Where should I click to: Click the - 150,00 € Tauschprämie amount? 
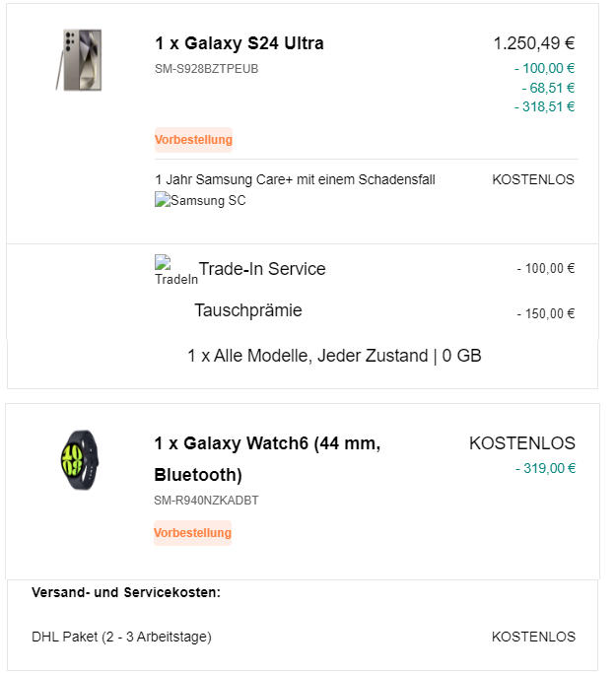(x=545, y=314)
